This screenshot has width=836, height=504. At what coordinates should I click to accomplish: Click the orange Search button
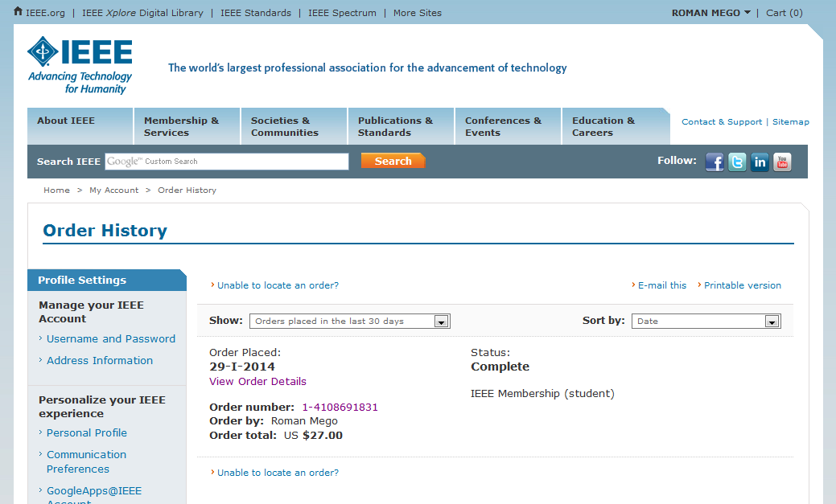393,161
